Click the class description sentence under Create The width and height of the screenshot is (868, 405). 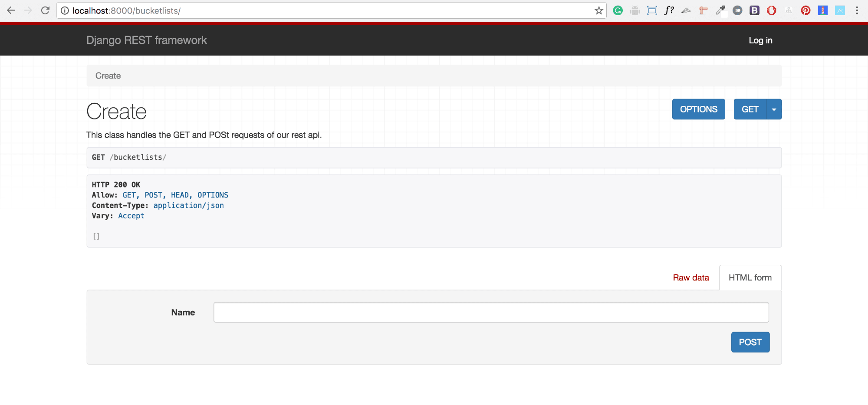point(204,135)
